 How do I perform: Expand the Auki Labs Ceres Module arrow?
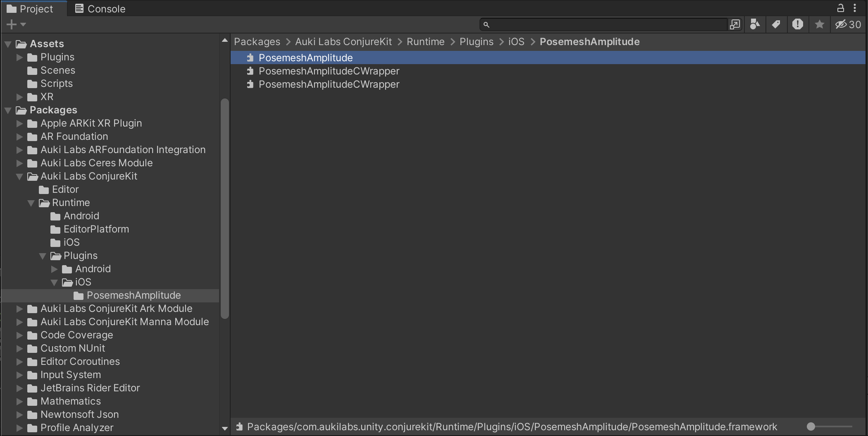coord(19,163)
